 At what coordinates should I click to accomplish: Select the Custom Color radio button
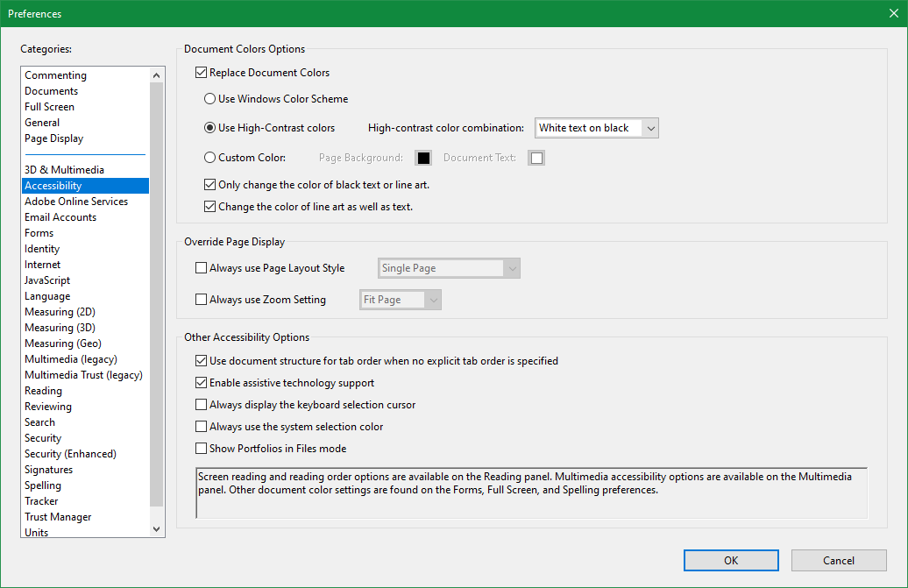pos(209,158)
